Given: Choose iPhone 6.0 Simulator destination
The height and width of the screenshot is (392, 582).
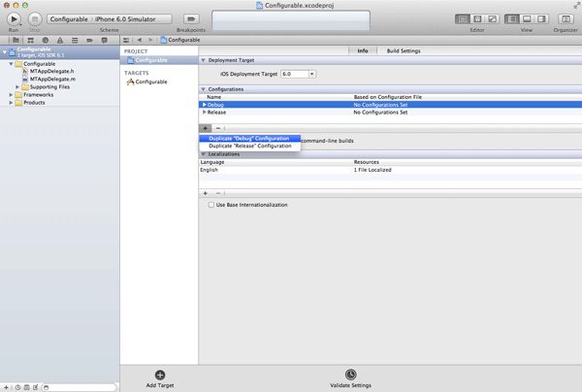Looking at the screenshot, I should (125, 19).
